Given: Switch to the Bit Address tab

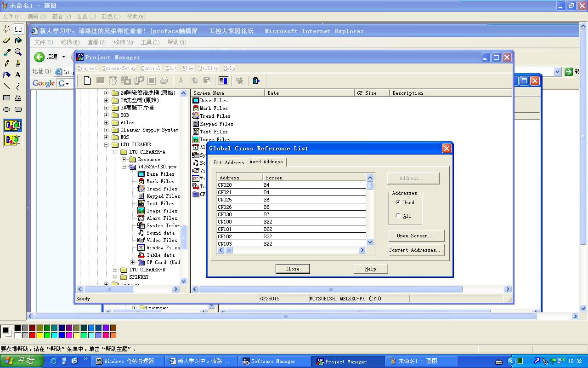Looking at the screenshot, I should coord(229,162).
